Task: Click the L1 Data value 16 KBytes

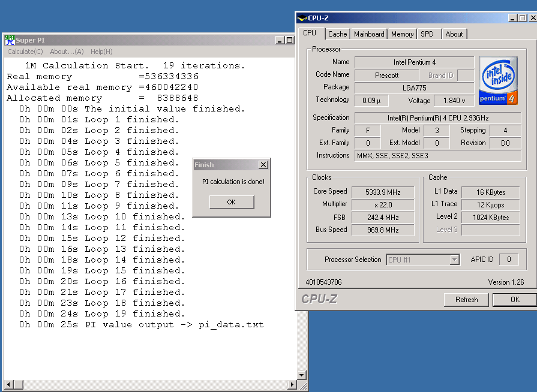Action: (x=491, y=192)
